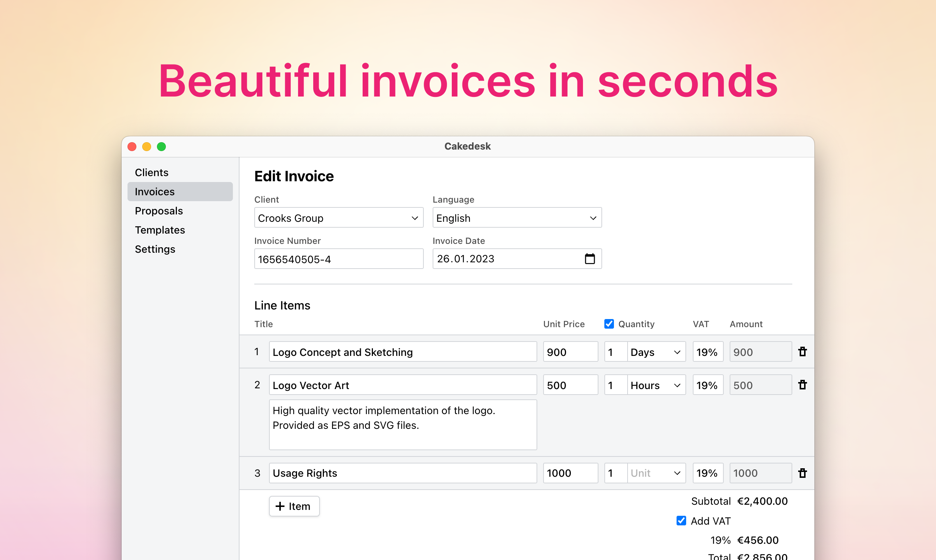936x560 pixels.
Task: Click the Invoice Number field label
Action: pyautogui.click(x=287, y=241)
